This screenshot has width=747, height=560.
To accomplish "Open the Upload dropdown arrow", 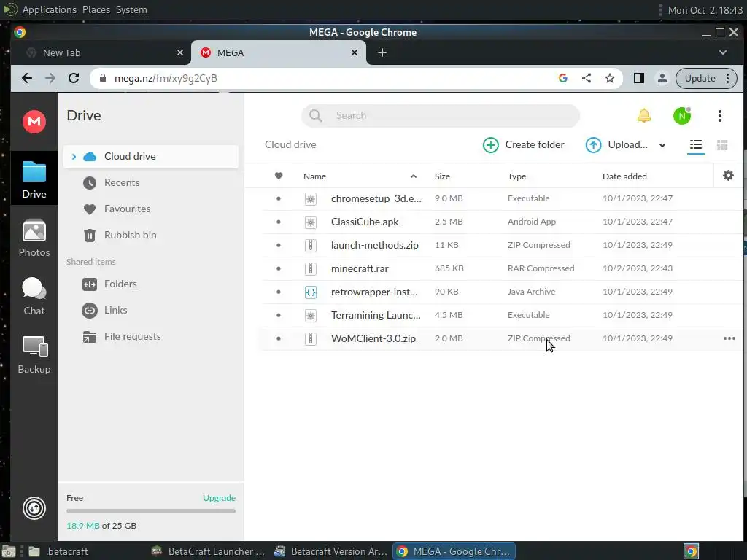I will point(662,145).
